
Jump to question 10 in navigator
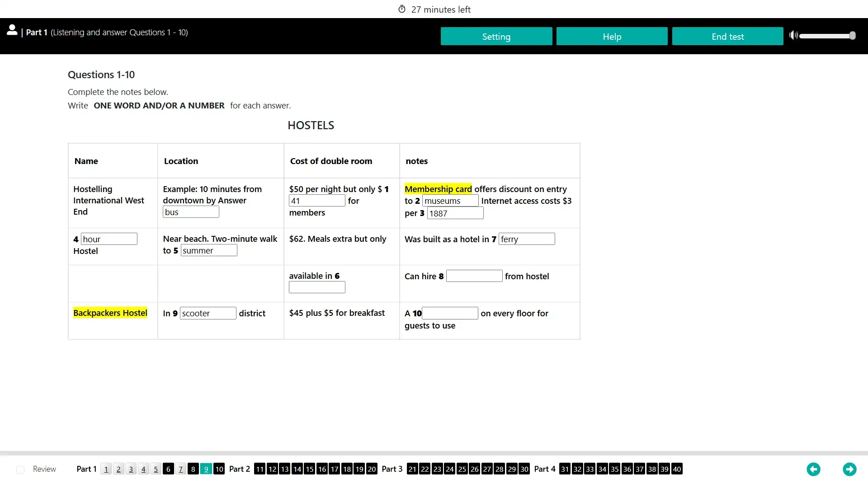219,469
